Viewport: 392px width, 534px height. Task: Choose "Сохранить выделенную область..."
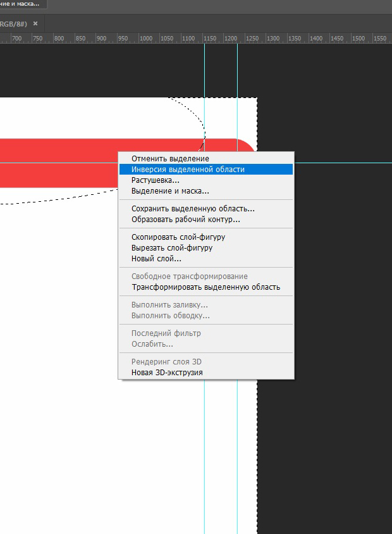click(x=193, y=209)
